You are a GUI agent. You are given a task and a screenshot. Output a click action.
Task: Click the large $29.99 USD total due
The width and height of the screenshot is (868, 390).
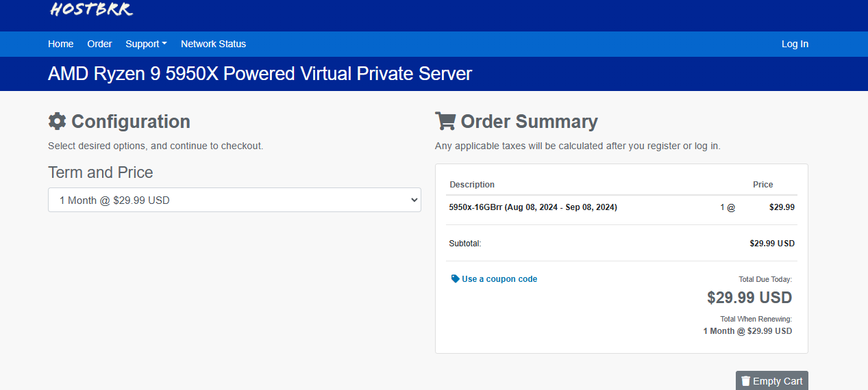point(749,298)
